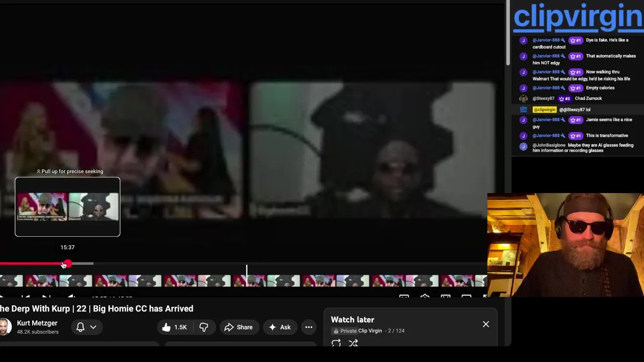Click 'Pull up for precise seeking' hint
Image resolution: width=644 pixels, height=362 pixels.
point(69,171)
